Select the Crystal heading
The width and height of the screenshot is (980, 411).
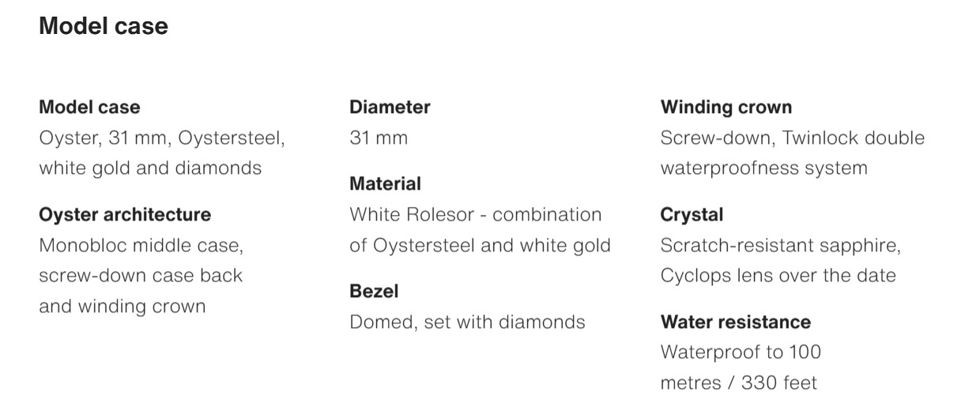(692, 214)
